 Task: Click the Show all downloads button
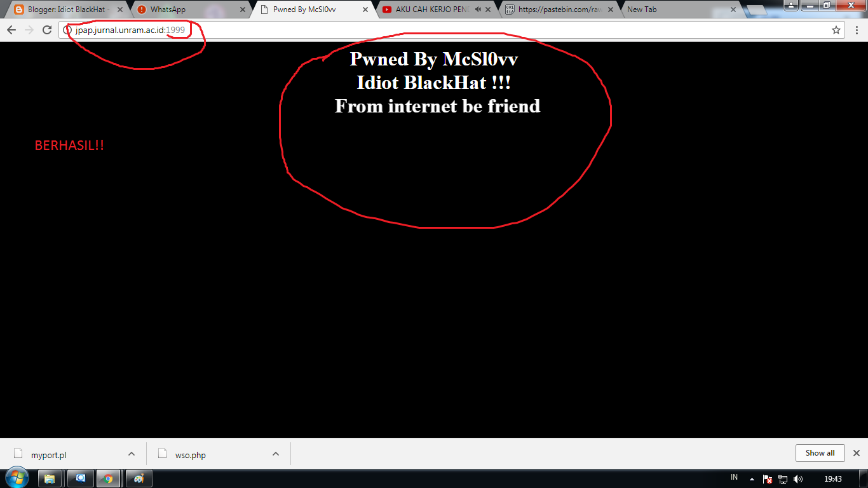[820, 453]
